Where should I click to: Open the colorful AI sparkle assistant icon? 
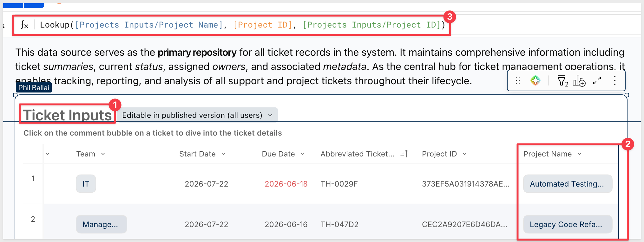tap(535, 81)
